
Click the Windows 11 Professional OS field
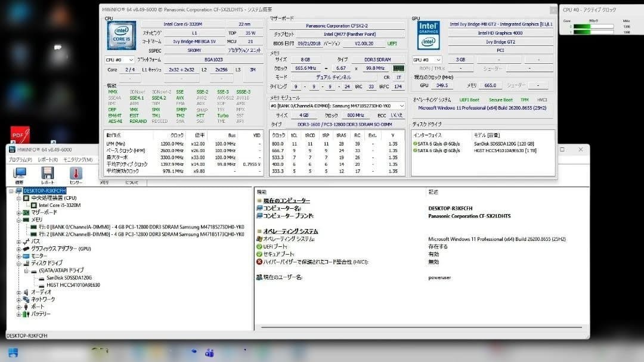pyautogui.click(x=482, y=108)
